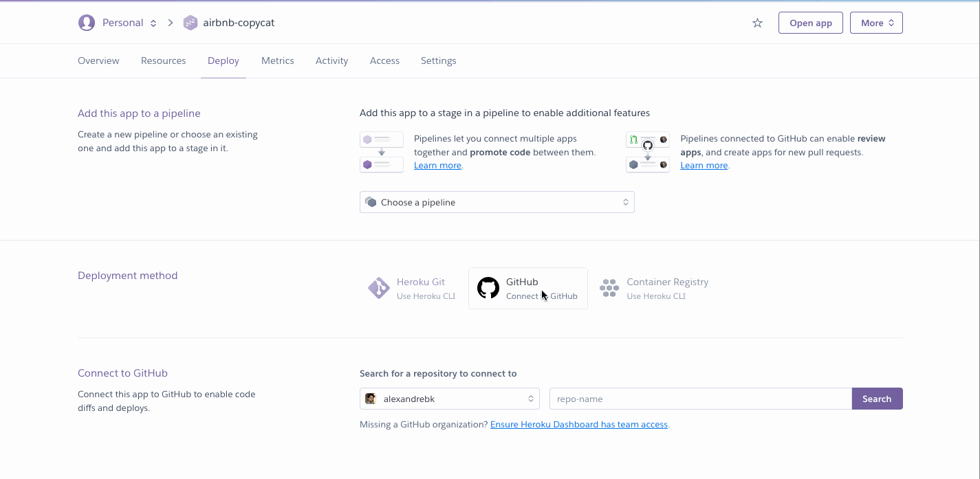Select Container Registry deployment method
The width and height of the screenshot is (980, 479).
(654, 288)
